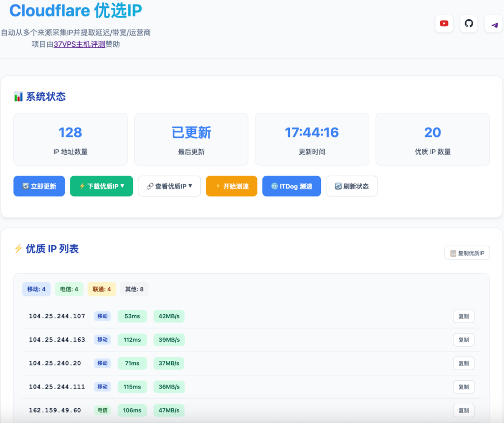
Task: Open the 37VPS主机评测 sponsor link
Action: pyautogui.click(x=79, y=44)
